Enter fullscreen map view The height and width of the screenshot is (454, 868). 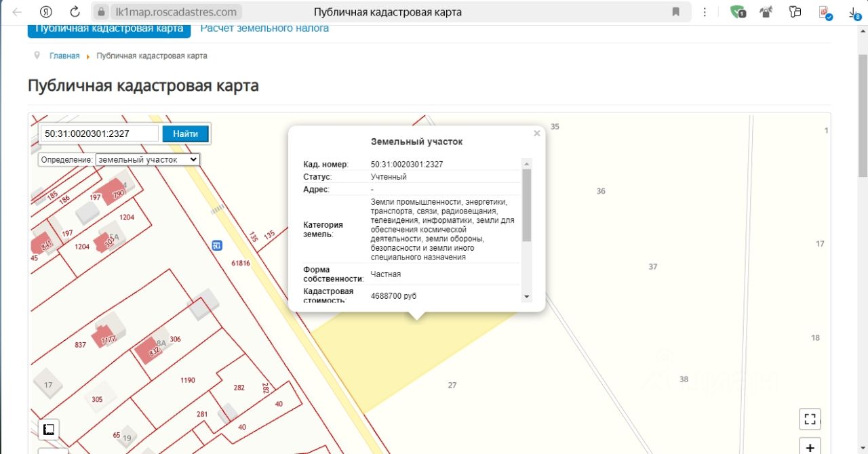pos(810,419)
